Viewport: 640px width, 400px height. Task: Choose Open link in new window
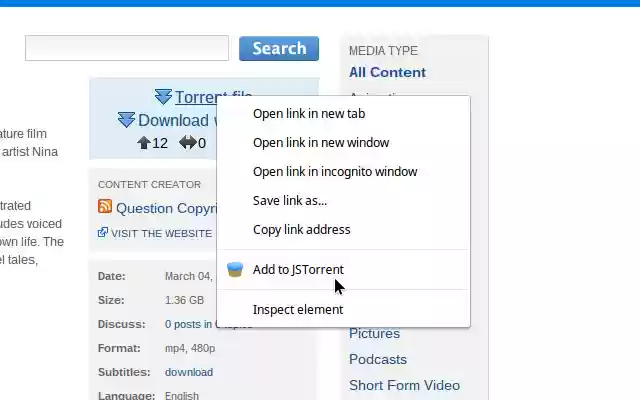click(321, 142)
